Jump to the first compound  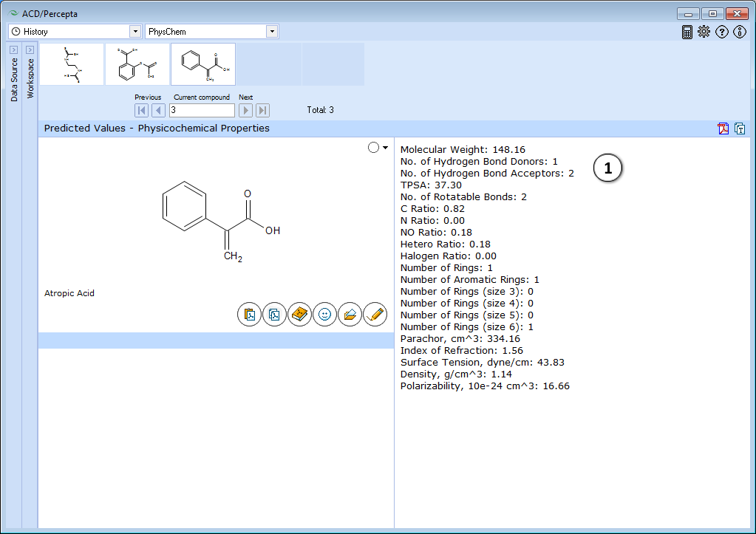tap(141, 110)
